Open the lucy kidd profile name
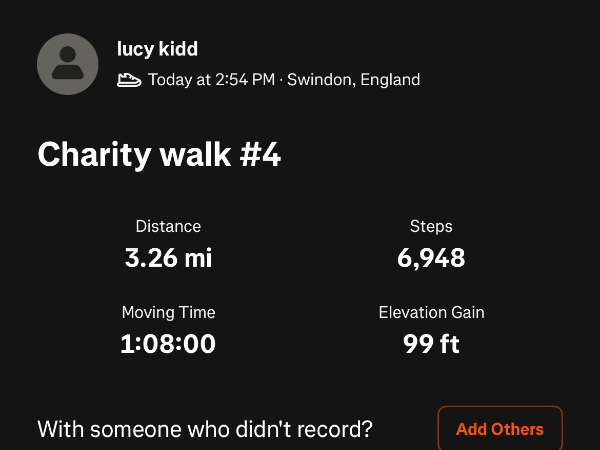600x450 pixels. (x=157, y=48)
